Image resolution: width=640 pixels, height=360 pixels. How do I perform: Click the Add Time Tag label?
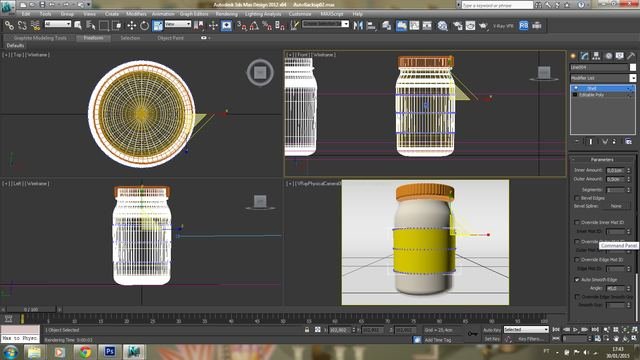coord(438,340)
